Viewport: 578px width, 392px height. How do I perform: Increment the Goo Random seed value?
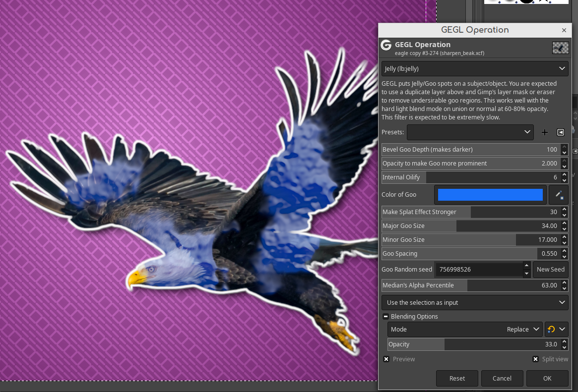[527, 266]
